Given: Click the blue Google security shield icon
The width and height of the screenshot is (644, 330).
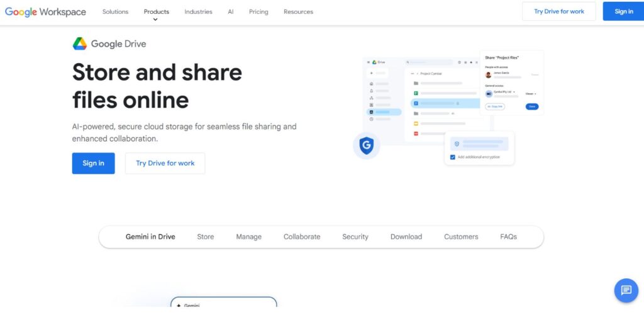Looking at the screenshot, I should pyautogui.click(x=366, y=146).
